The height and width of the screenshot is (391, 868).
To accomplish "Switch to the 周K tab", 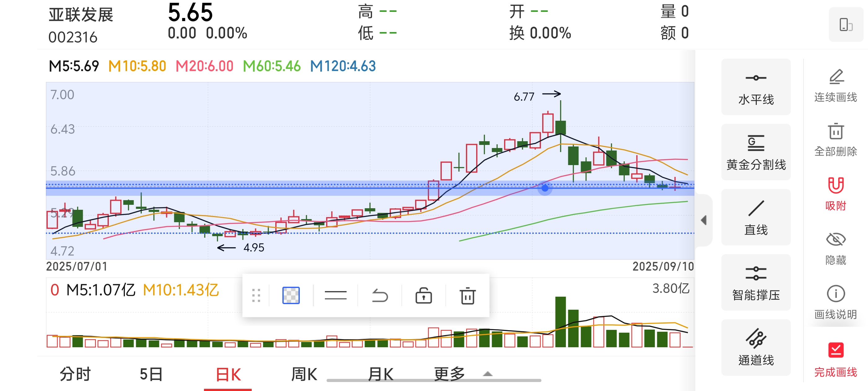I will (x=304, y=374).
